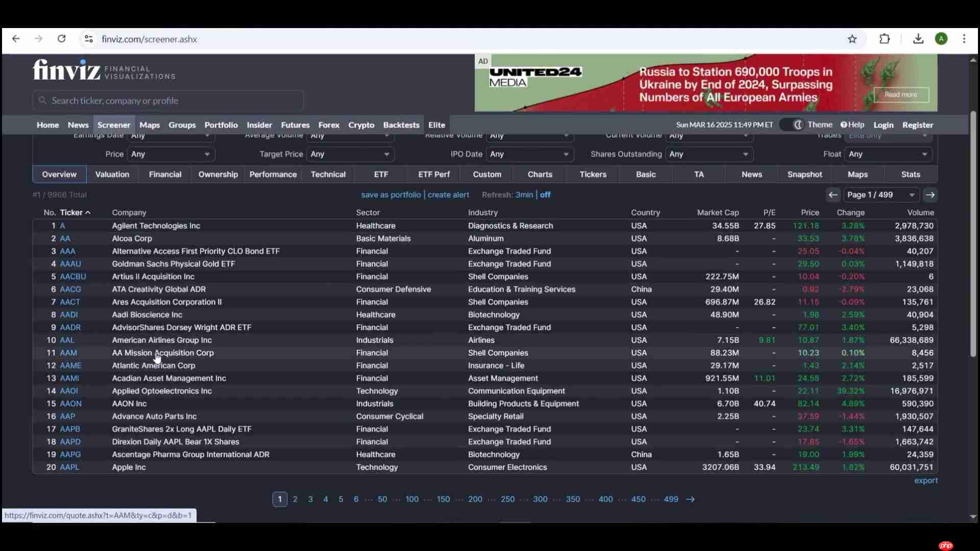Open the Groups navigation item

tap(182, 125)
